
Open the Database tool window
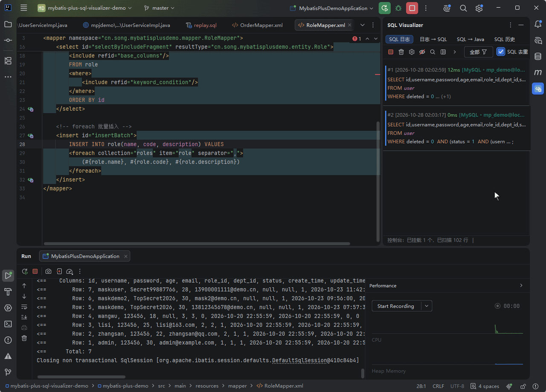pos(538,56)
